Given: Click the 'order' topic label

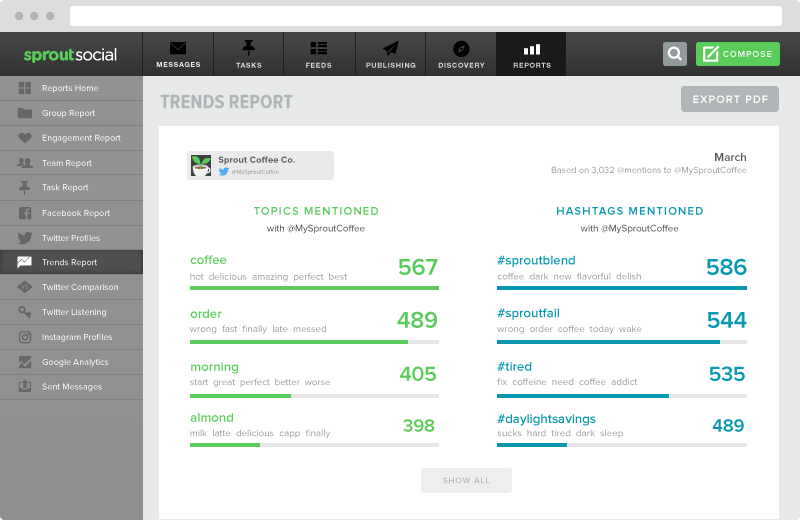Looking at the screenshot, I should coord(206,314).
